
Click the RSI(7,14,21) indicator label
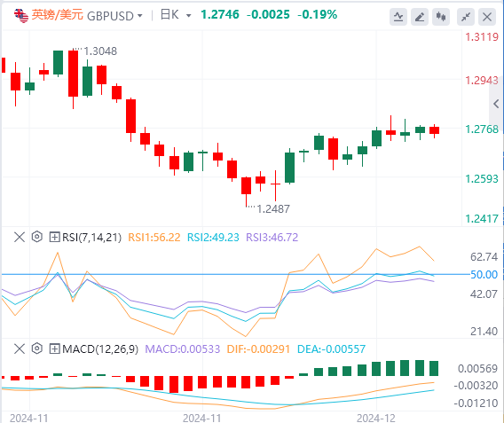click(92, 238)
